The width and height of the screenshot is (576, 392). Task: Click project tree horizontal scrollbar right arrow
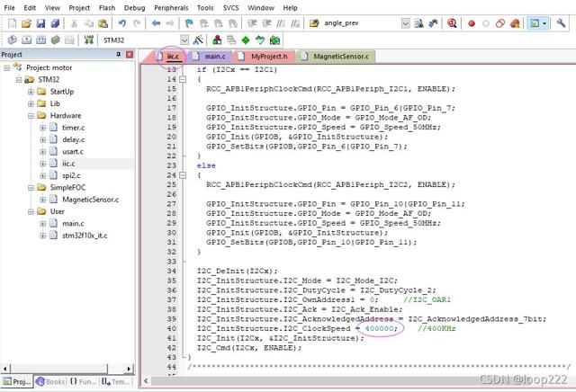click(129, 369)
